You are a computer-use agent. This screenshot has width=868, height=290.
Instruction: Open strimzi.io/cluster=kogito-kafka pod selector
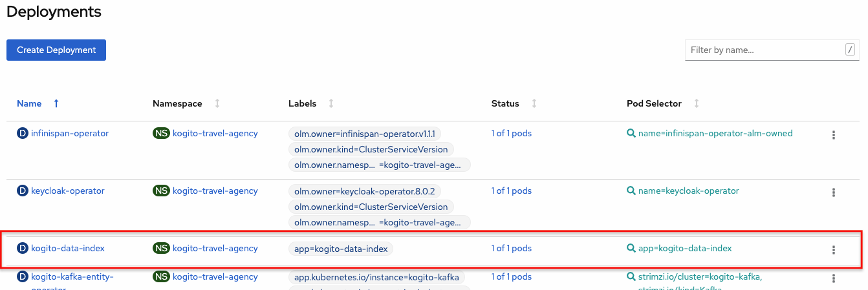(x=700, y=277)
